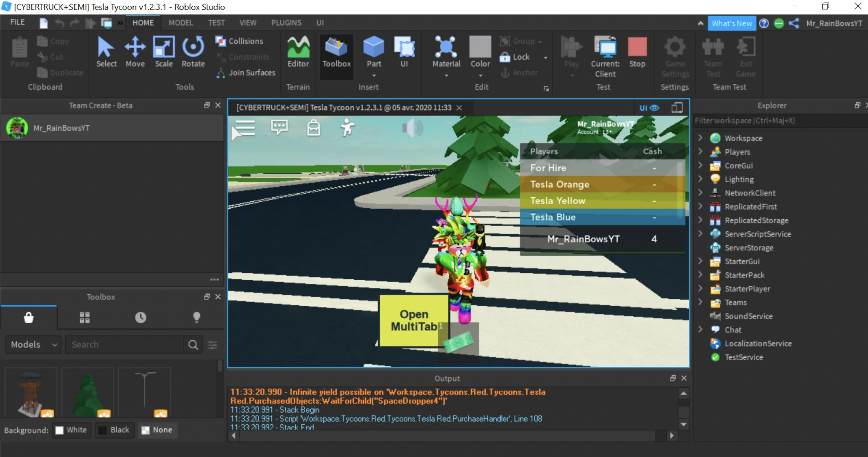
Task: Click the in-game speaker volume icon
Action: coord(412,128)
